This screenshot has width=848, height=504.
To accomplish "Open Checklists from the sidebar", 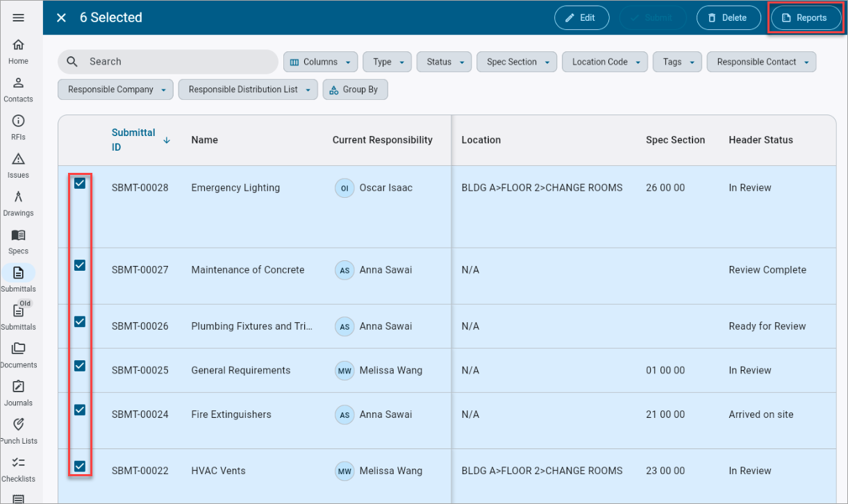I will pyautogui.click(x=19, y=470).
